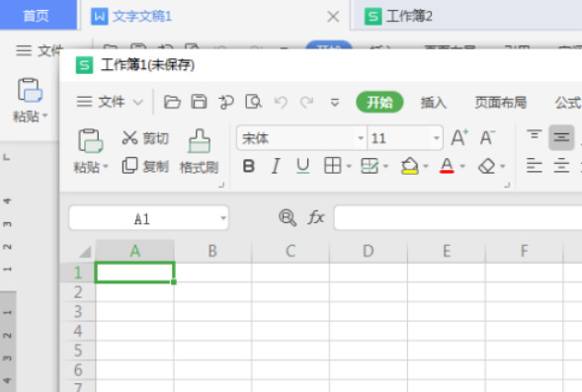The height and width of the screenshot is (392, 582).
Task: Click the Undo arrow in the workbook toolbar
Action: pyautogui.click(x=281, y=102)
